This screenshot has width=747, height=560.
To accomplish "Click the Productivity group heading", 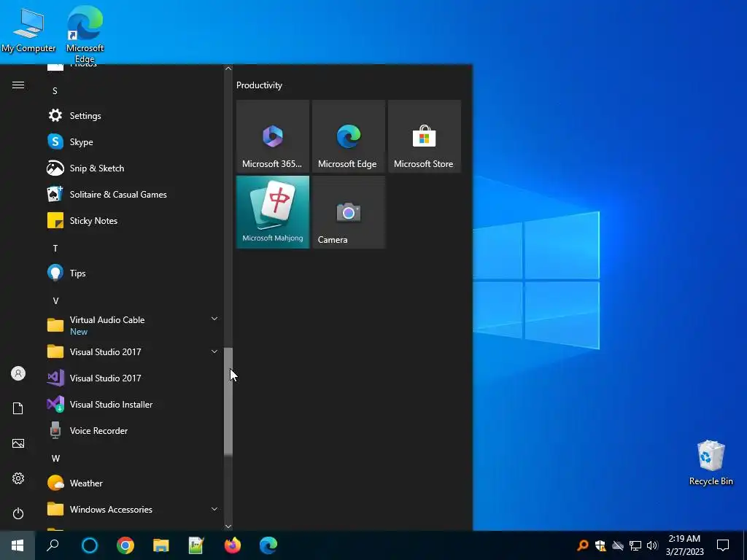I will point(259,85).
